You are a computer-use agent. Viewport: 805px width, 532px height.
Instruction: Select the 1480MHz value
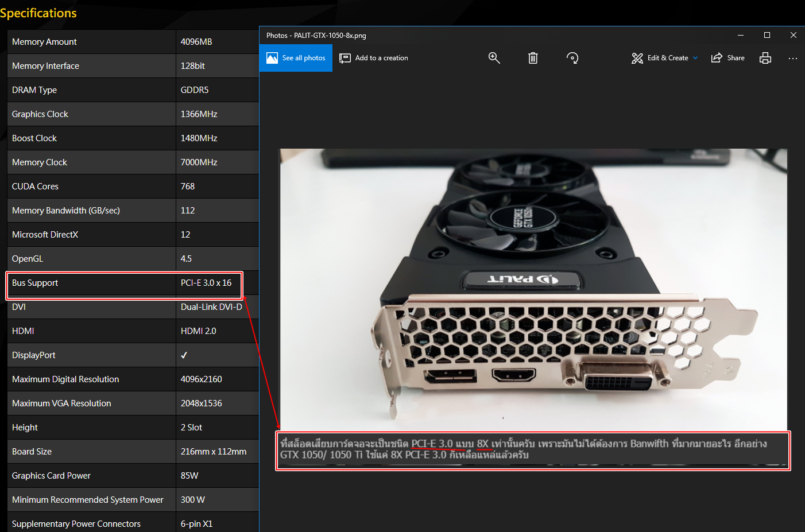(x=199, y=138)
